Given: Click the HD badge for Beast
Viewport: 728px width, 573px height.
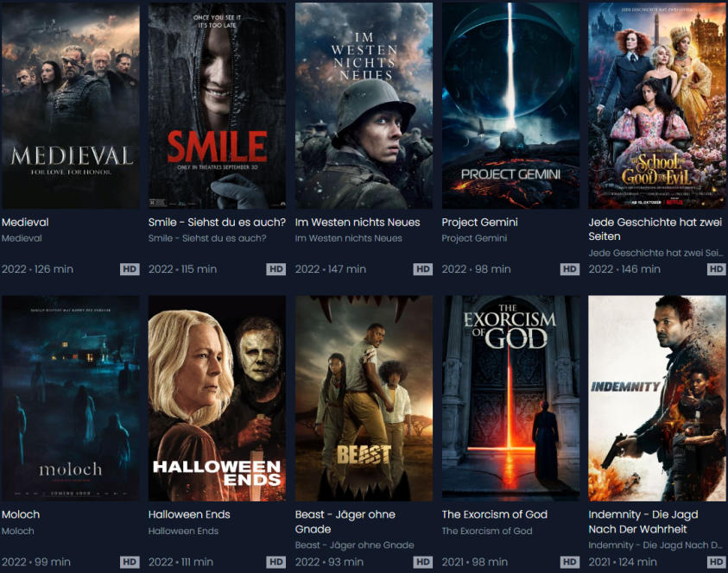Looking at the screenshot, I should pos(423,563).
